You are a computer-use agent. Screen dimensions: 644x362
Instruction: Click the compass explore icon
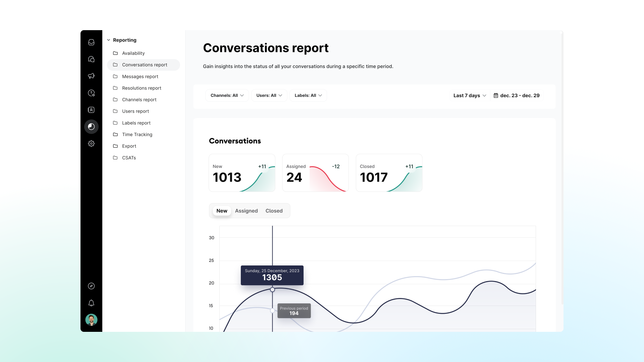(x=91, y=286)
